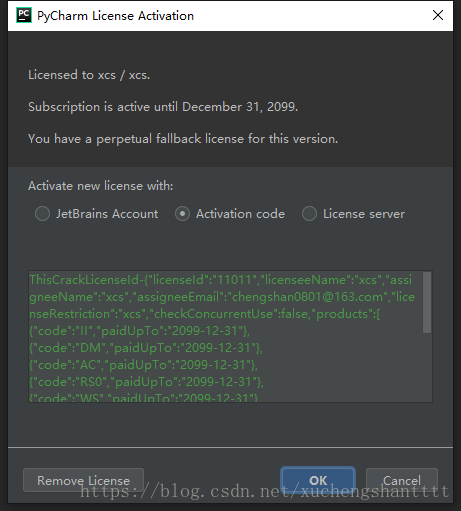Click the "Activate new license with:" label
Screen dimensions: 461x511
coord(101,186)
